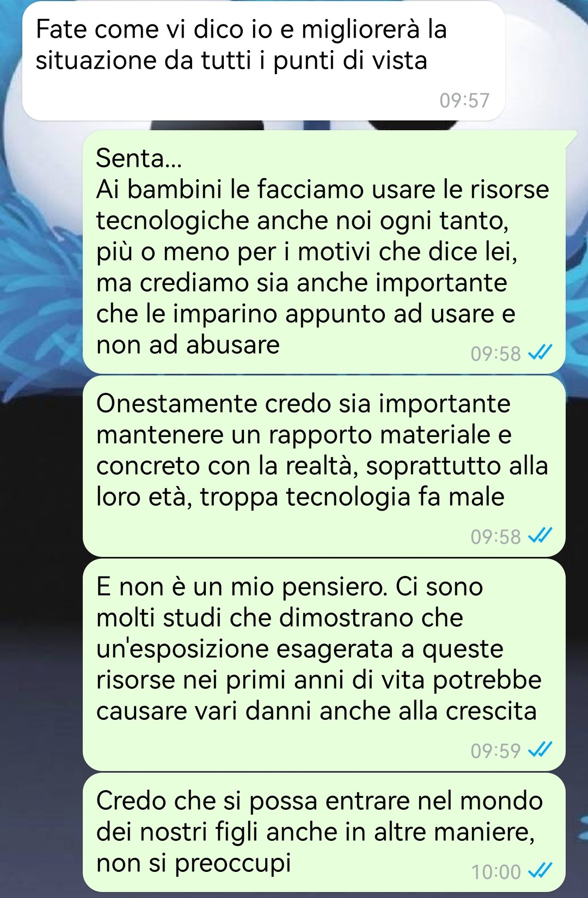Viewport: 588px width, 898px height.
Task: Tap read ticks on 'troppa tecnologia fa male' message
Action: tap(541, 536)
